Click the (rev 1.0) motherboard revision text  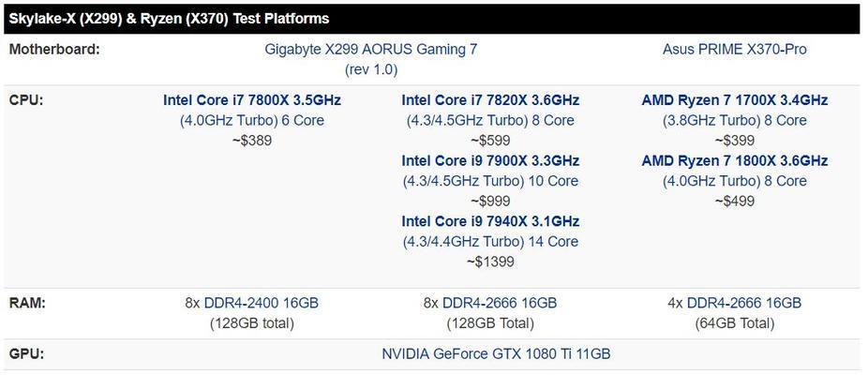tap(371, 69)
